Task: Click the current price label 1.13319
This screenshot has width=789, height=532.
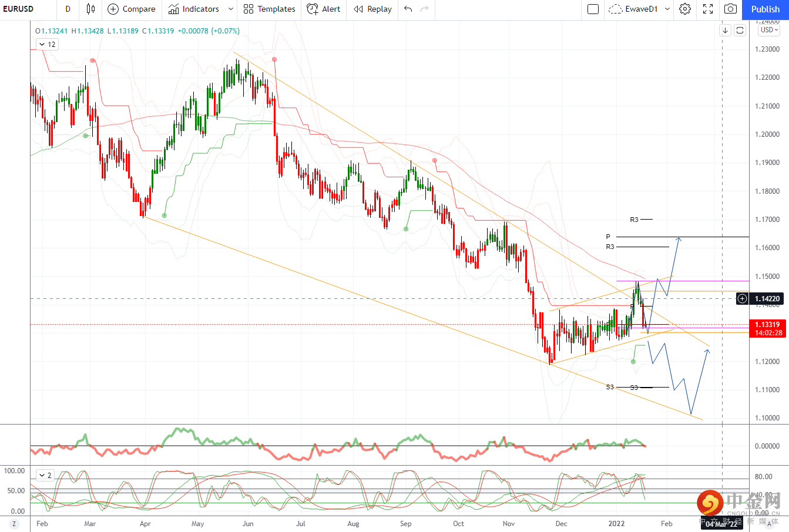Action: [x=767, y=325]
